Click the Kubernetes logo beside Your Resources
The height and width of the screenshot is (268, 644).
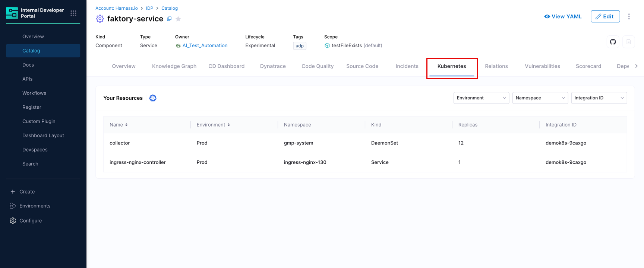coord(153,98)
